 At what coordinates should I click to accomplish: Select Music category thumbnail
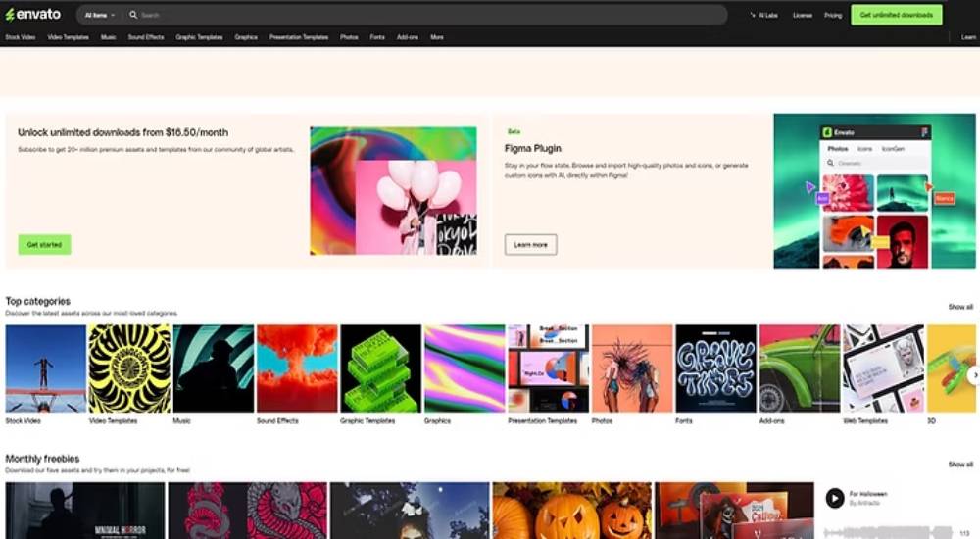click(213, 368)
